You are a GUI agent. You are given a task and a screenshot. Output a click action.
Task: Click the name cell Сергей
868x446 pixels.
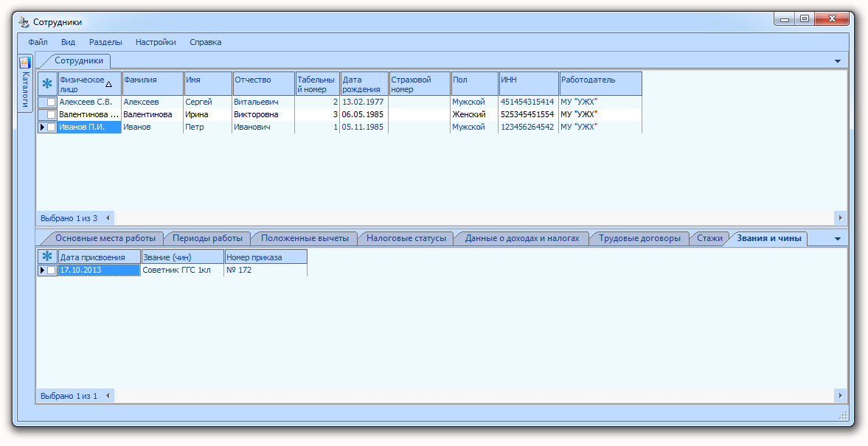[207, 102]
